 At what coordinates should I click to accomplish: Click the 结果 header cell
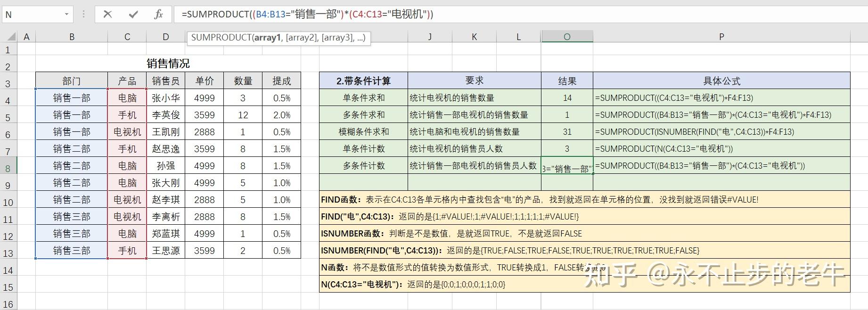click(x=567, y=81)
